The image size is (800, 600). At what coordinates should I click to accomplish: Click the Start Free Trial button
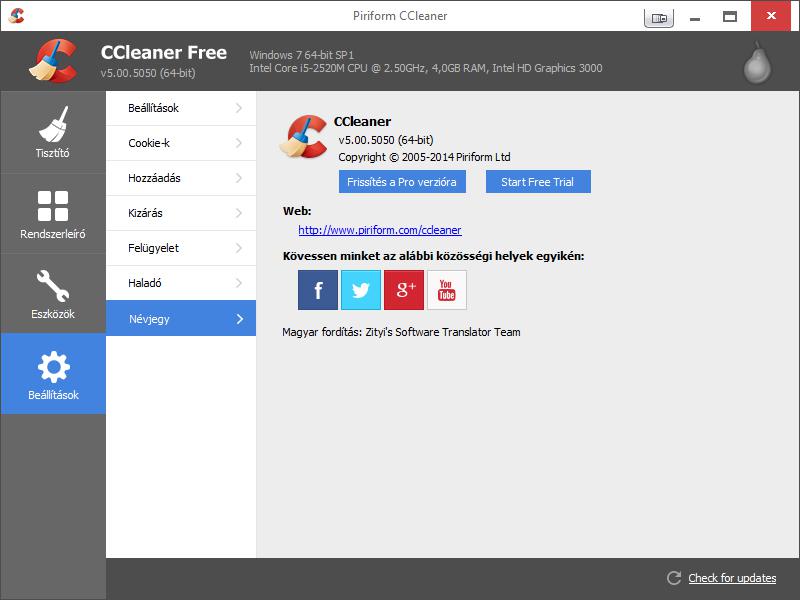538,182
